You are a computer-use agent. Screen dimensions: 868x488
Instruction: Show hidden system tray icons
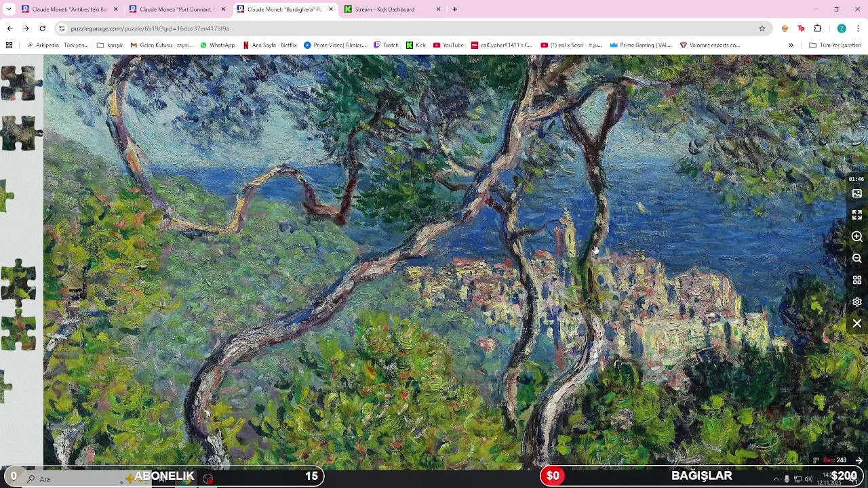coord(776,479)
